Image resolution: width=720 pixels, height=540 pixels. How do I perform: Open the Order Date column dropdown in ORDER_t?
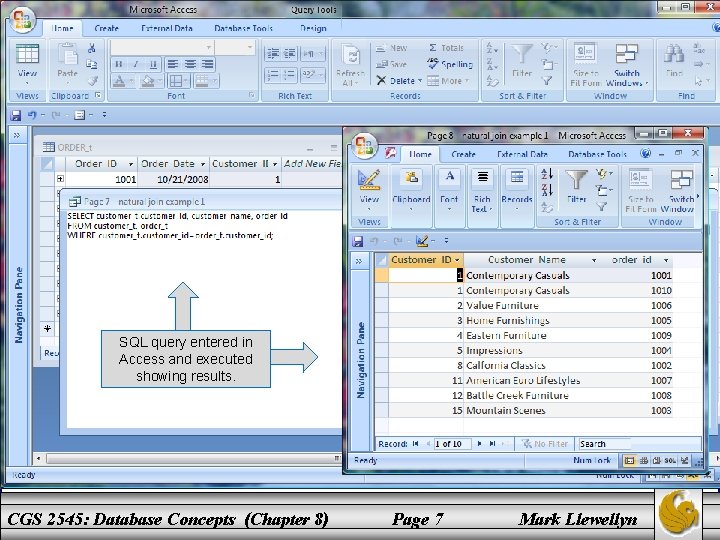point(202,164)
